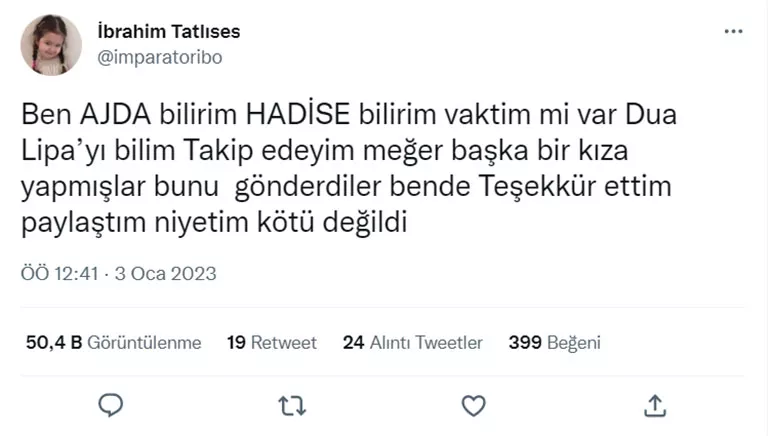The width and height of the screenshot is (770, 436).
Task: Click the 3 Oca 2023 date
Action: pos(166,273)
